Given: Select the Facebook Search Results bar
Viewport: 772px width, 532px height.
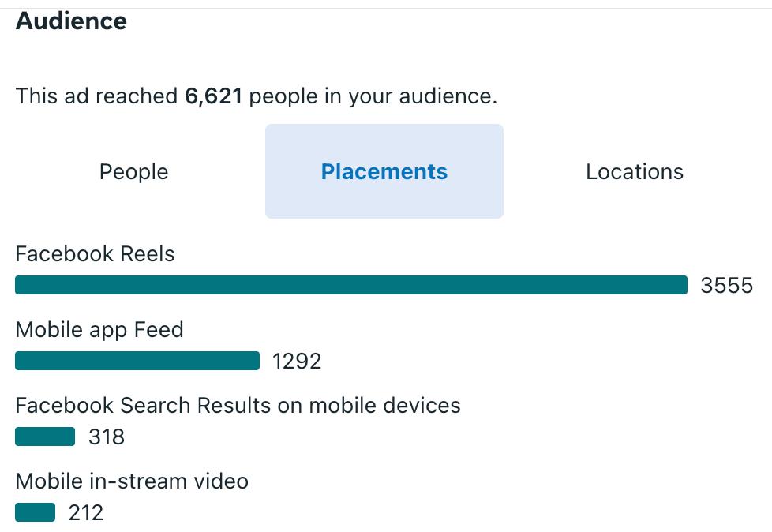Looking at the screenshot, I should point(45,436).
